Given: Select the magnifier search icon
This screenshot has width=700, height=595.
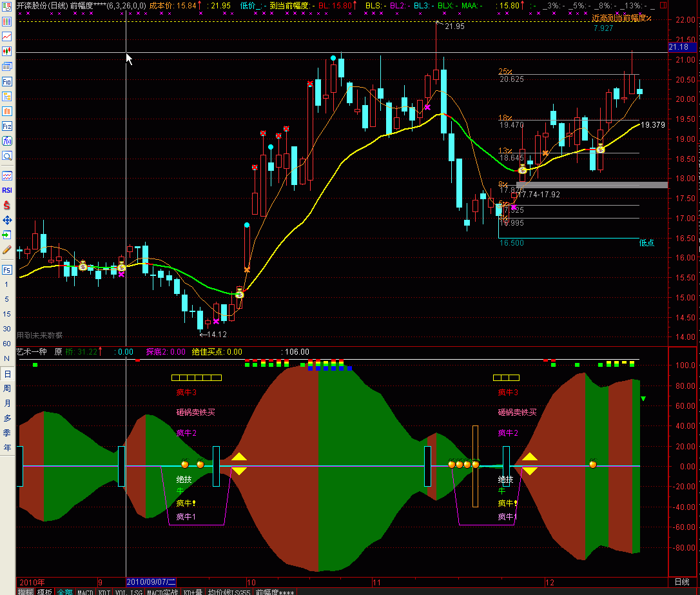Looking at the screenshot, I should (x=6, y=156).
